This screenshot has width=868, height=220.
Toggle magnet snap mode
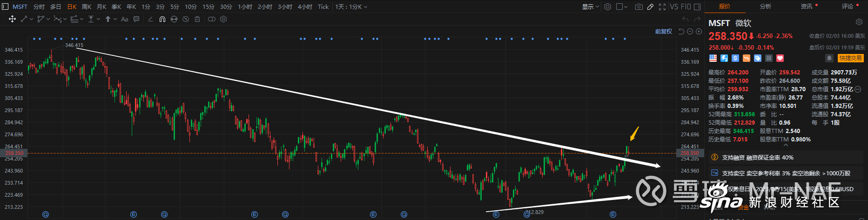click(x=162, y=19)
